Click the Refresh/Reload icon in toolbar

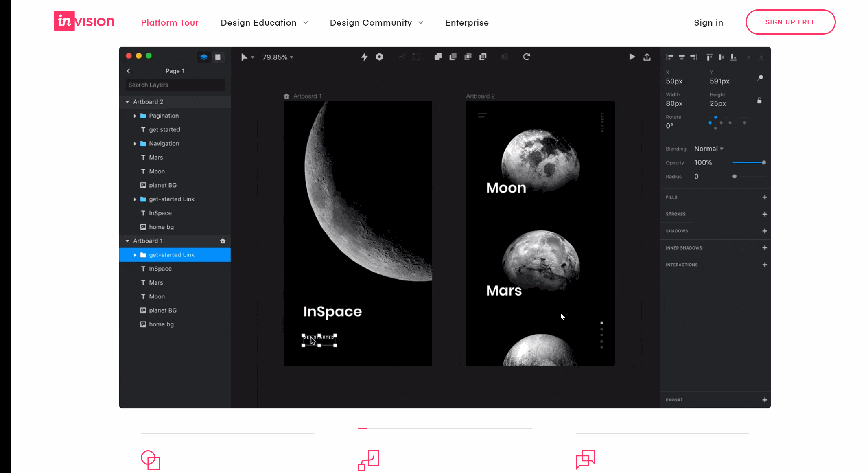[526, 57]
